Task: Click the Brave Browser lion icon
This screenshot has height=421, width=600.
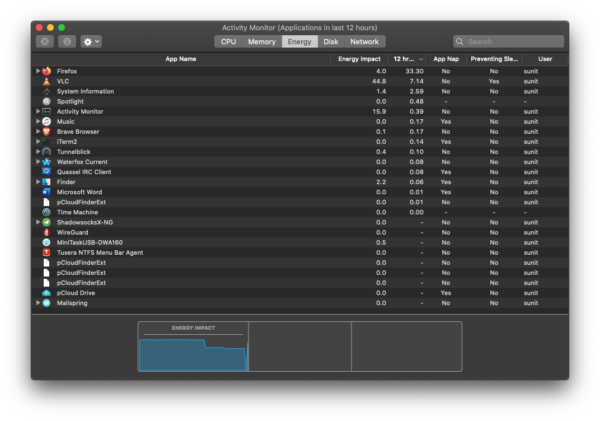Action: 47,131
